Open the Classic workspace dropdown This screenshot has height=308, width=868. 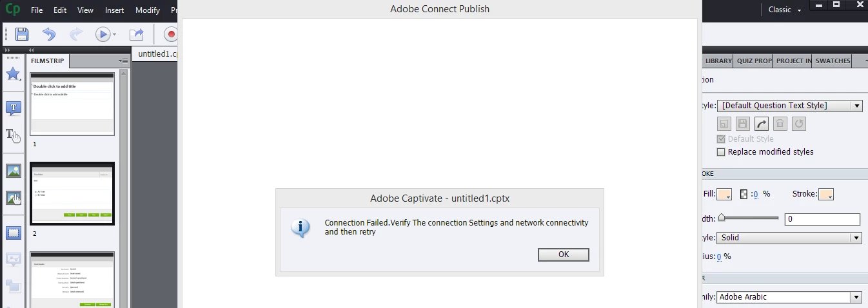coord(785,10)
